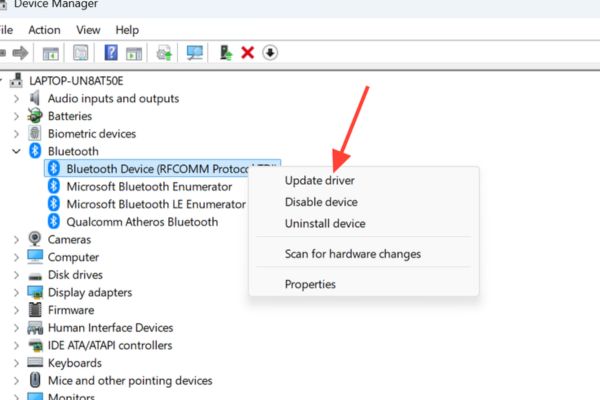Choose Update driver from context menu
600x400 pixels.
364,180
